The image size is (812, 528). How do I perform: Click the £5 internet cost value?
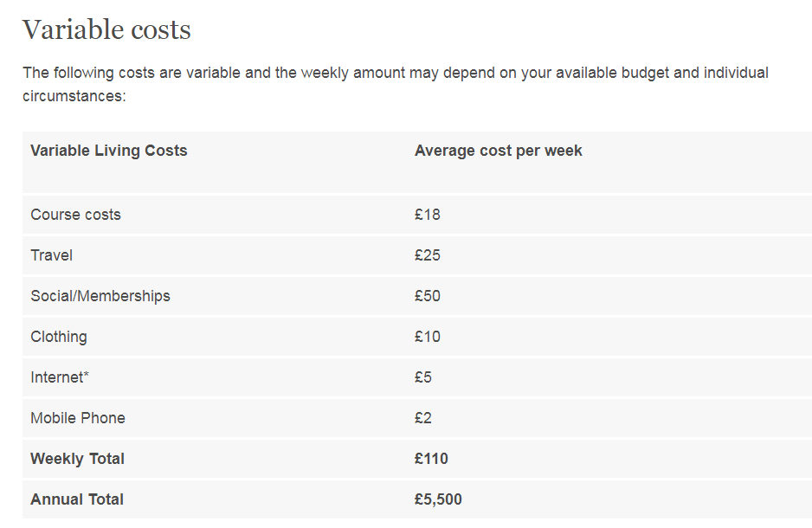[x=423, y=377]
